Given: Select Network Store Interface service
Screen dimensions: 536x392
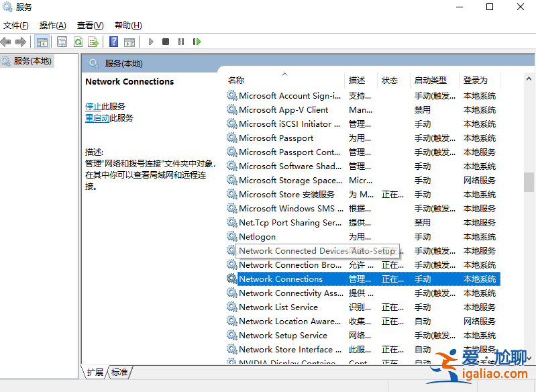Looking at the screenshot, I should pos(290,349).
